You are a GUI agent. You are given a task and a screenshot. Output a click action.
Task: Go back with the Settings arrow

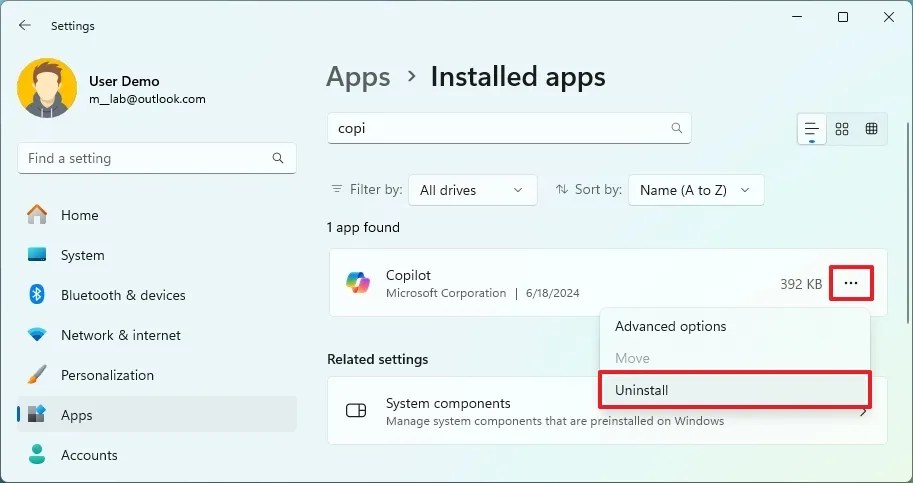point(24,25)
